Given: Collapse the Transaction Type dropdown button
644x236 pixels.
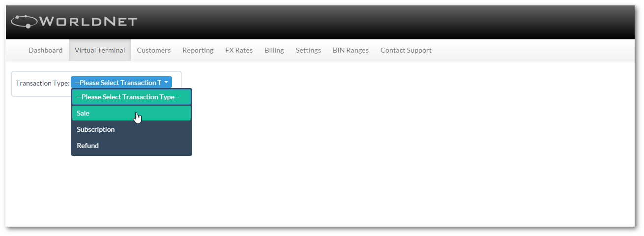Looking at the screenshot, I should [121, 83].
